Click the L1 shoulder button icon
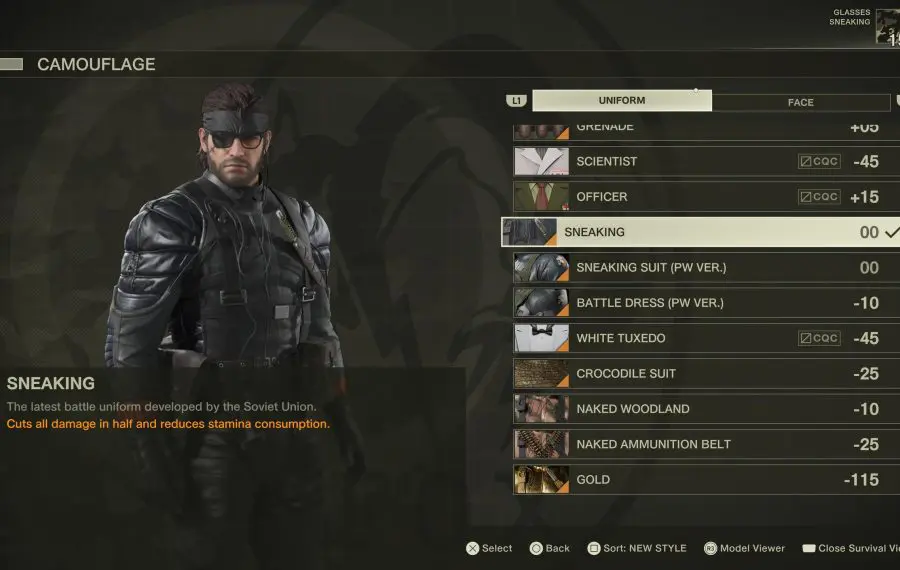Screen dimensions: 900x570 [x=516, y=101]
